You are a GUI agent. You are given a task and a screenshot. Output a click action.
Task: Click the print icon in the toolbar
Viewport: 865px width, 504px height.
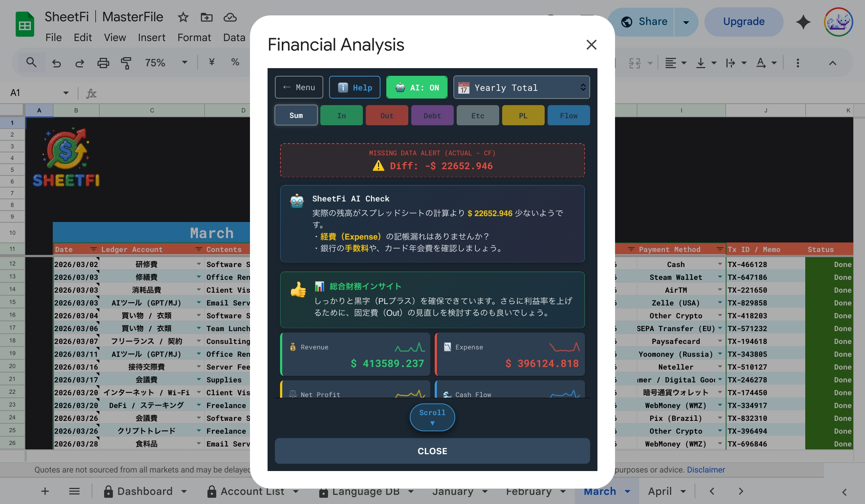coord(103,63)
